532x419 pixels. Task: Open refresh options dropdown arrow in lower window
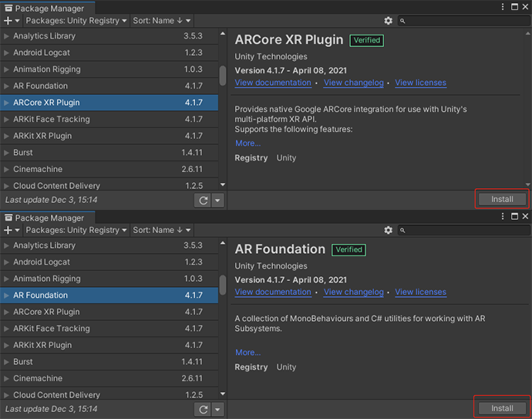coord(217,410)
